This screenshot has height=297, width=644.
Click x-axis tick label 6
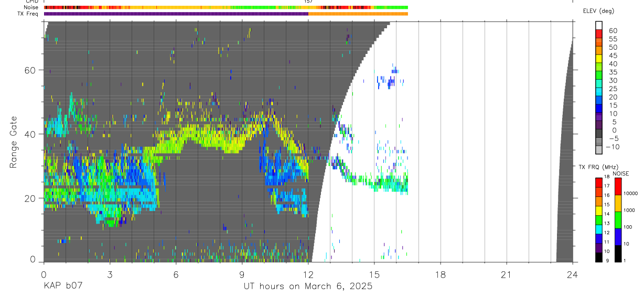click(x=176, y=274)
